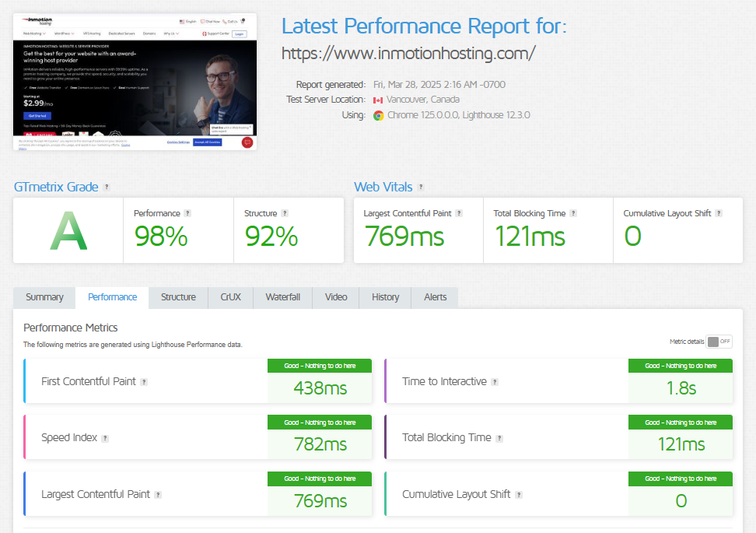Click the Performance score help icon
The height and width of the screenshot is (533, 756).
[187, 213]
